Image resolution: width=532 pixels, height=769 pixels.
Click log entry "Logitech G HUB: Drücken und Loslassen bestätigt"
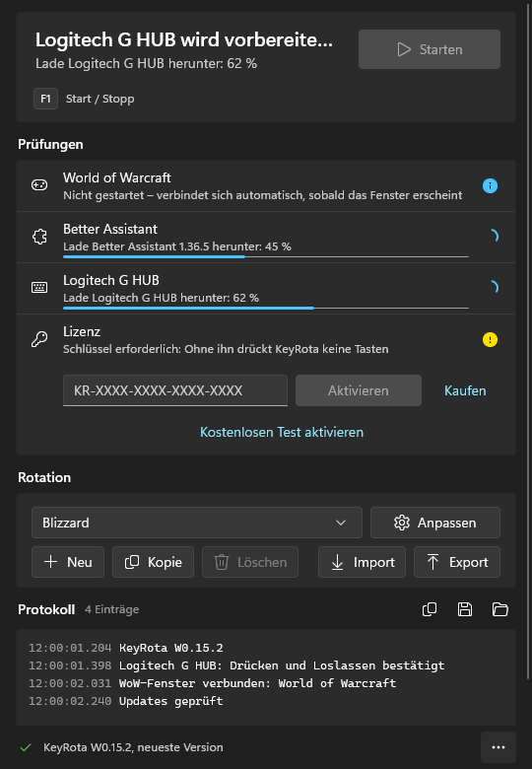point(282,665)
